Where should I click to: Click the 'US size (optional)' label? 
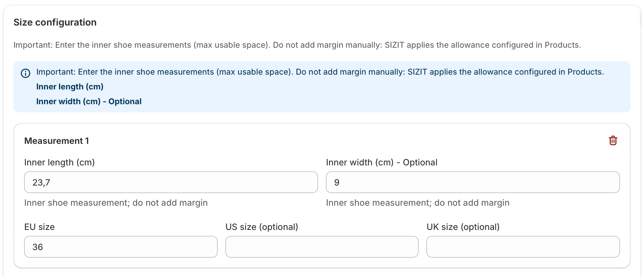261,227
